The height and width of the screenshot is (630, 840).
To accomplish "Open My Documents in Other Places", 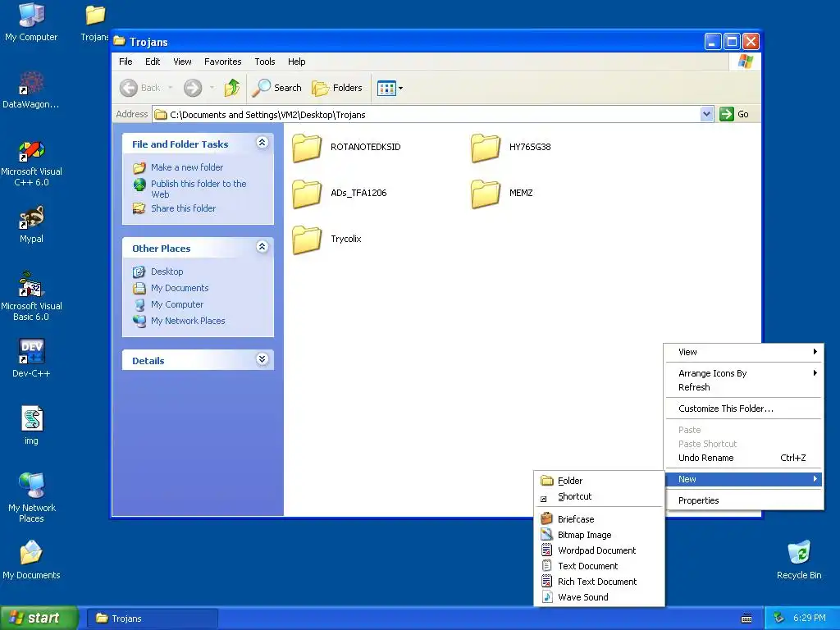I will tap(180, 288).
